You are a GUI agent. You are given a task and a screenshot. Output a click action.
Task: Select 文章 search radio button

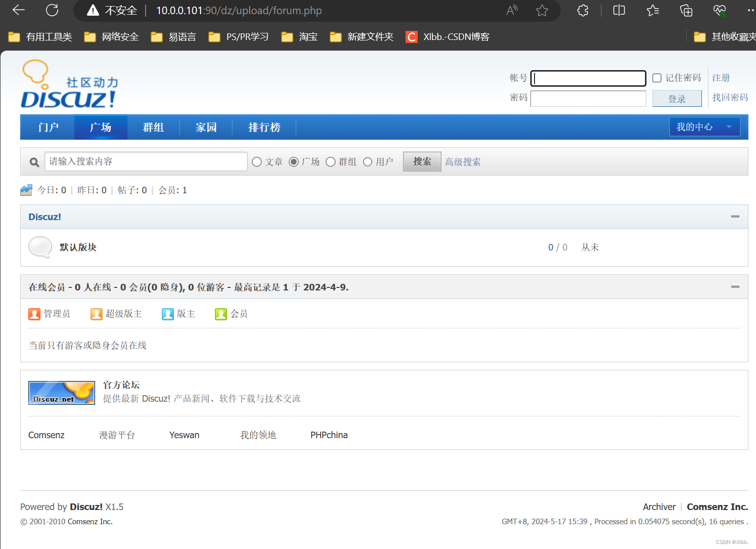point(257,162)
